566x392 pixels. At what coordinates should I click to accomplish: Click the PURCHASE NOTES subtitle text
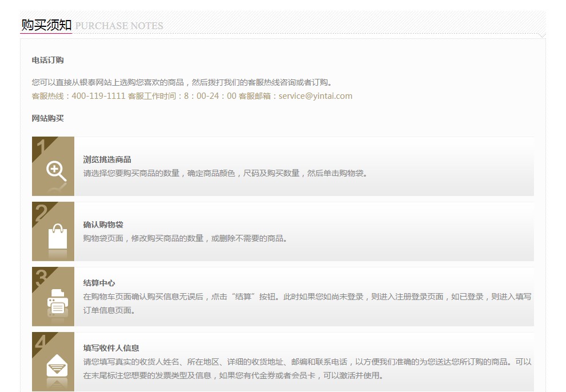[x=119, y=26]
